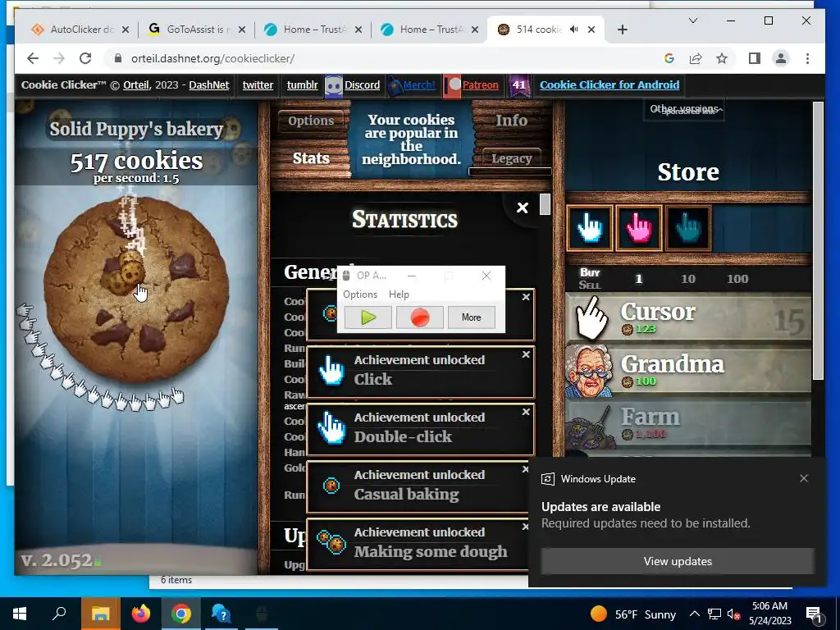Screen dimensions: 840x630
Task: Reload the Cookie Clicker page
Action: [85, 58]
